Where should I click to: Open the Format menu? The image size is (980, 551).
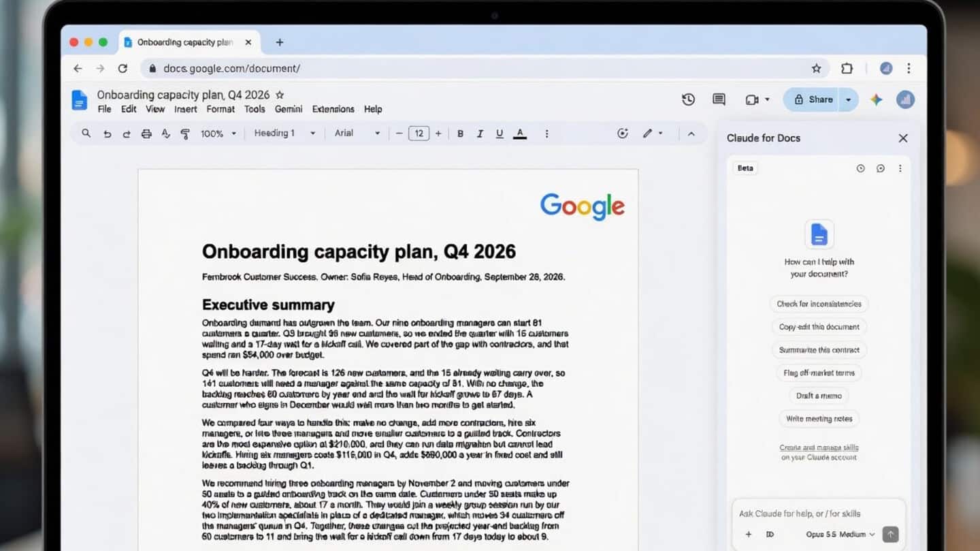[220, 109]
